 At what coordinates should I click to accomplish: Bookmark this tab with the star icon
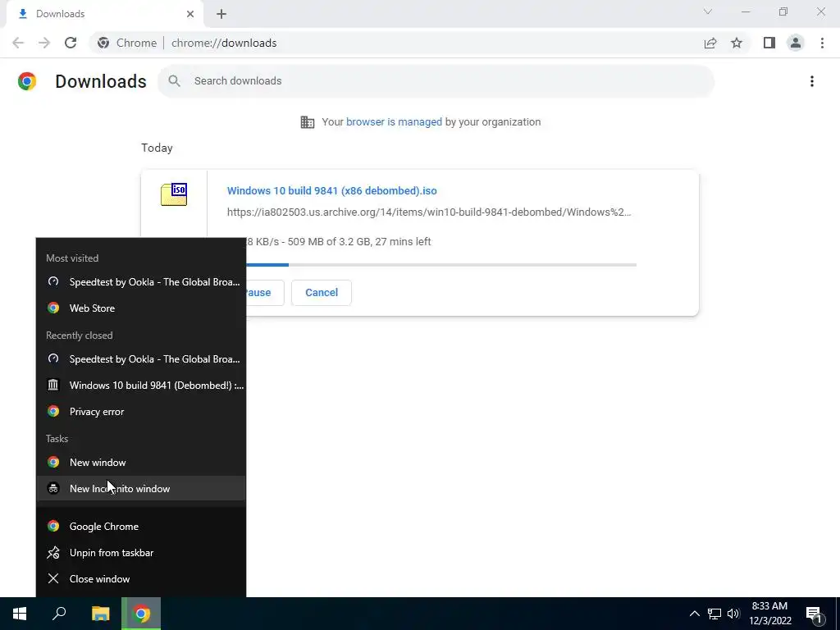(x=737, y=43)
